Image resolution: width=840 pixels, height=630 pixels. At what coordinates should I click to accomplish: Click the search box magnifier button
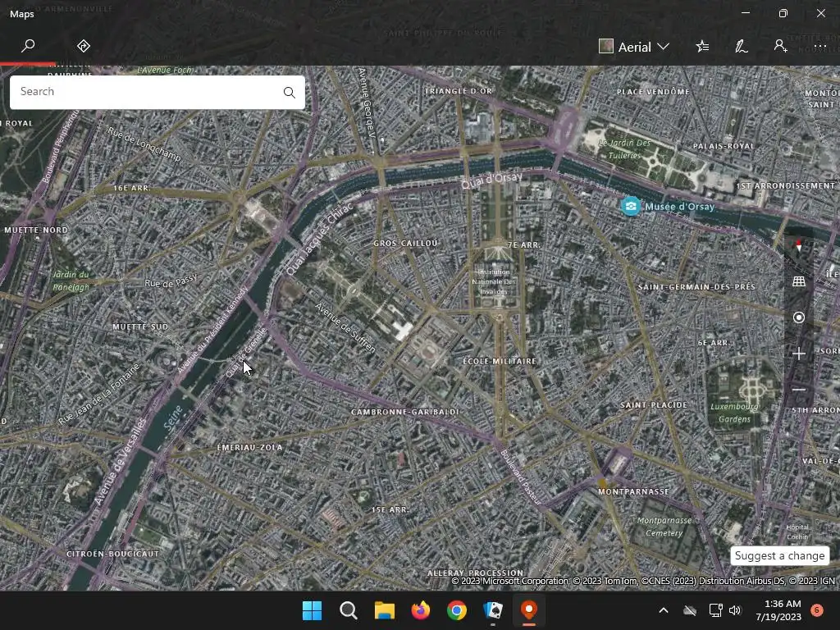[290, 92]
